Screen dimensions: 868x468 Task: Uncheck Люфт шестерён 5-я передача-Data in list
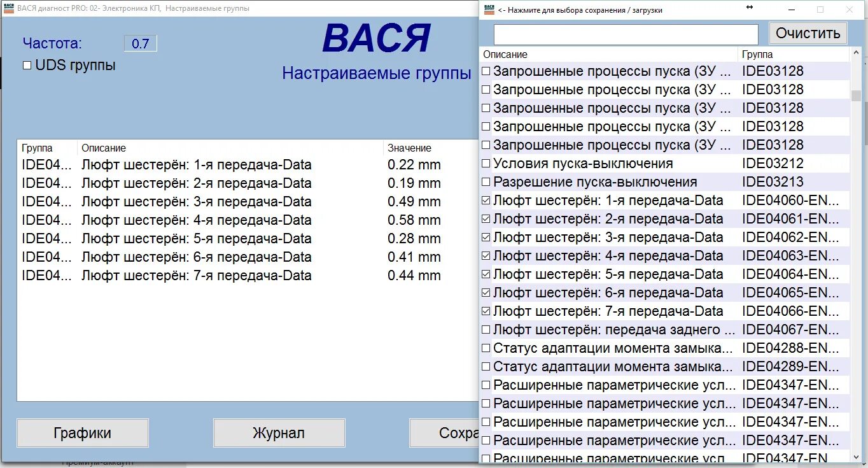click(x=486, y=274)
